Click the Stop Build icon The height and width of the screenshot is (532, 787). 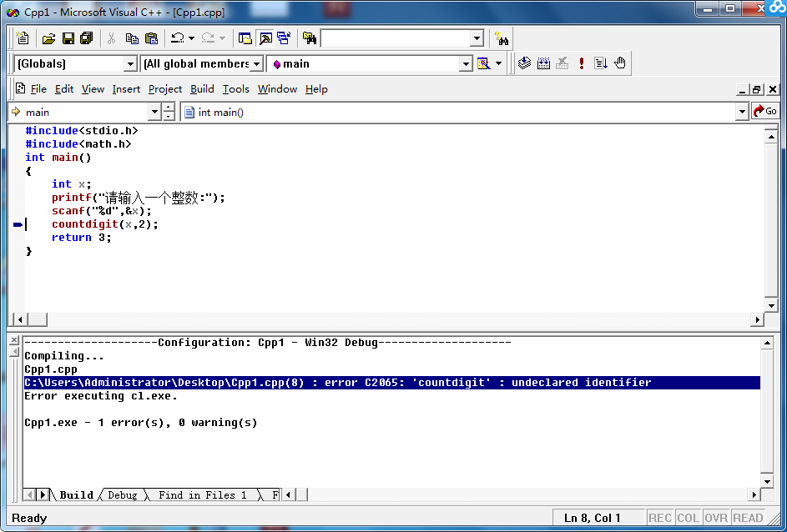point(563,63)
